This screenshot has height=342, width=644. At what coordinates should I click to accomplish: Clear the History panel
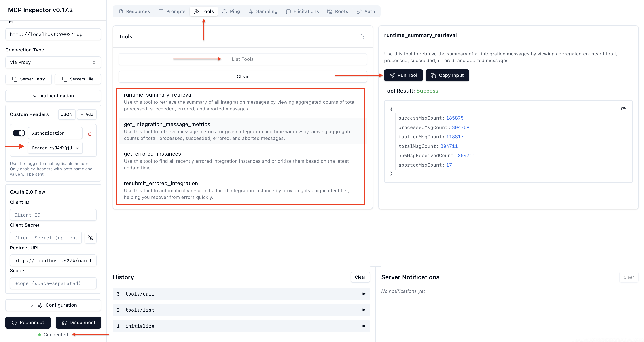coord(360,277)
